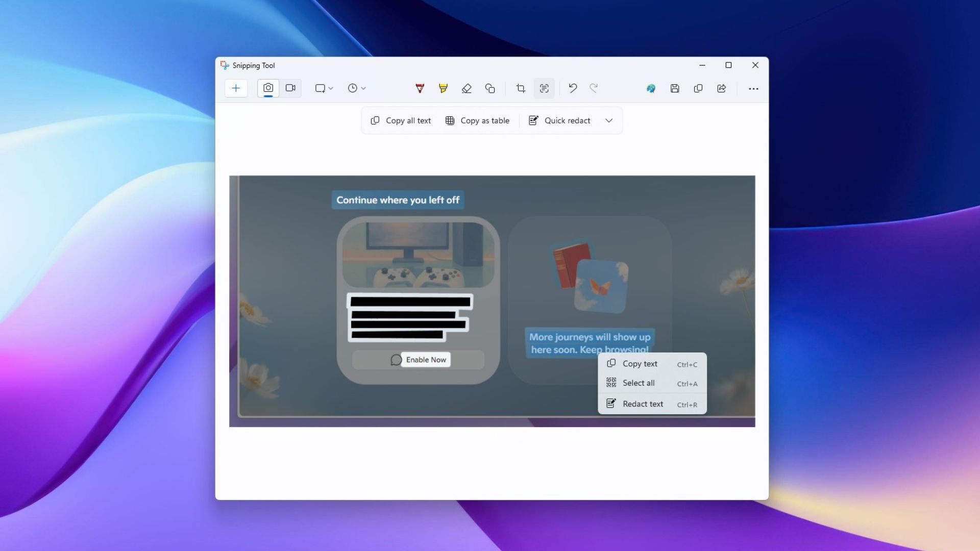980x551 pixels.
Task: Create a new snip
Action: tap(236, 88)
